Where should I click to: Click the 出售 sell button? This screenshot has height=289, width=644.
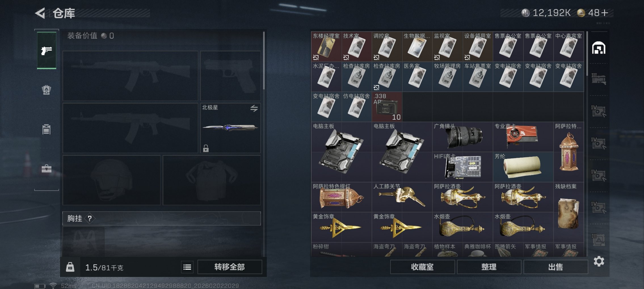(555, 267)
